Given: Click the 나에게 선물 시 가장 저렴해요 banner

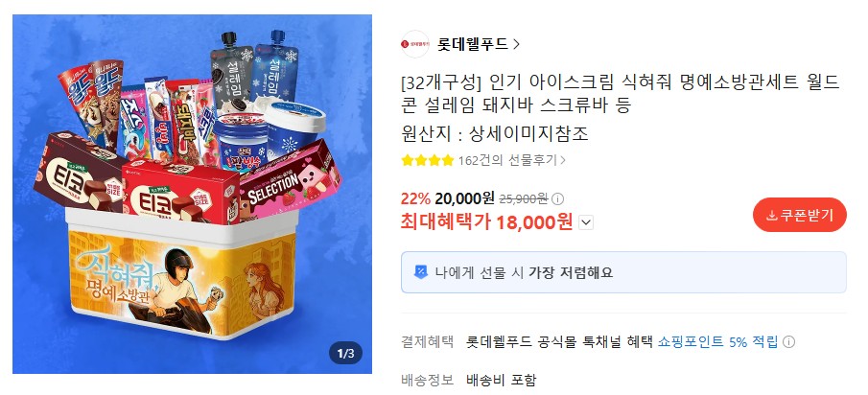Looking at the screenshot, I should point(623,272).
